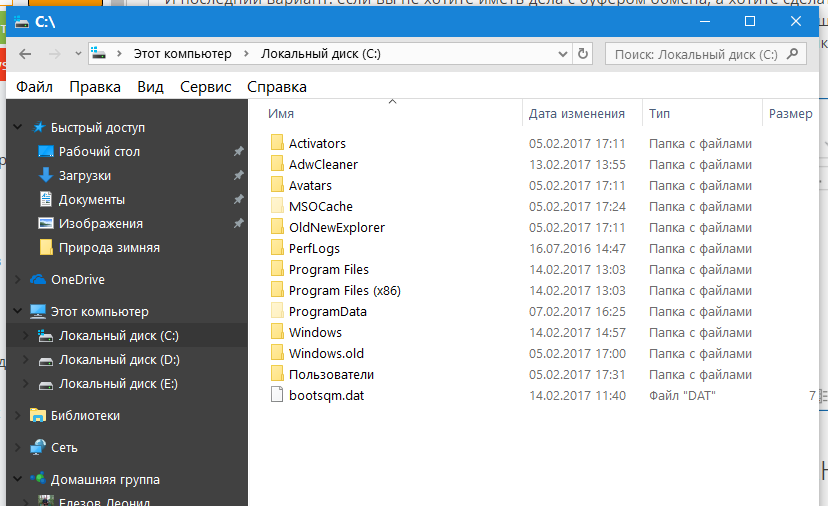This screenshot has height=506, width=828.
Task: Expand address bar history dropdown
Action: click(x=562, y=54)
